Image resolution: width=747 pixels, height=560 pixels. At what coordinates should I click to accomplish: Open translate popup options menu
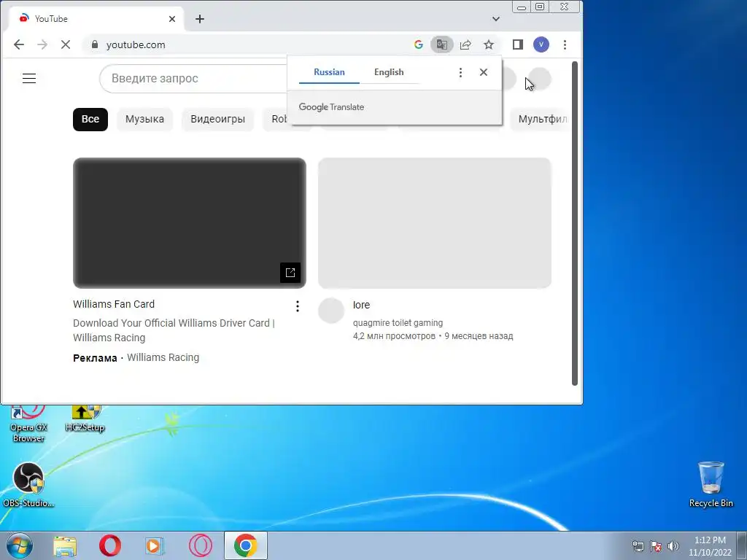(460, 72)
